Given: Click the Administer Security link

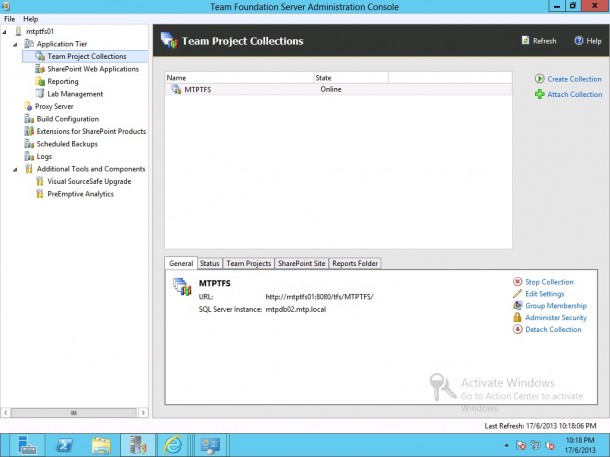Looking at the screenshot, I should click(x=556, y=318).
